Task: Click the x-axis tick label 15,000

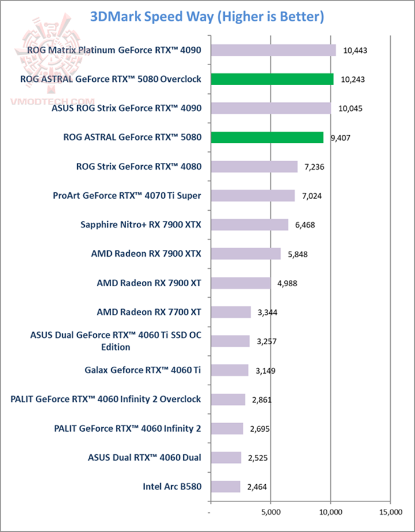Action: pyautogui.click(x=390, y=512)
